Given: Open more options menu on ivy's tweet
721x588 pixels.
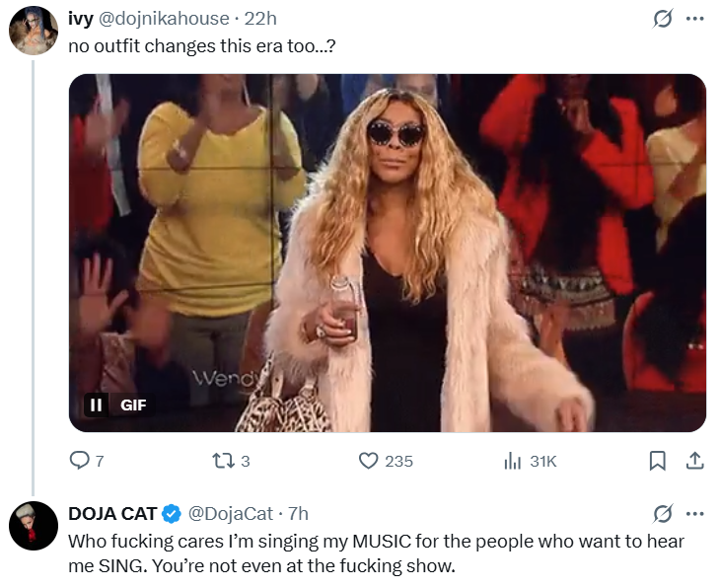Looking at the screenshot, I should (694, 19).
